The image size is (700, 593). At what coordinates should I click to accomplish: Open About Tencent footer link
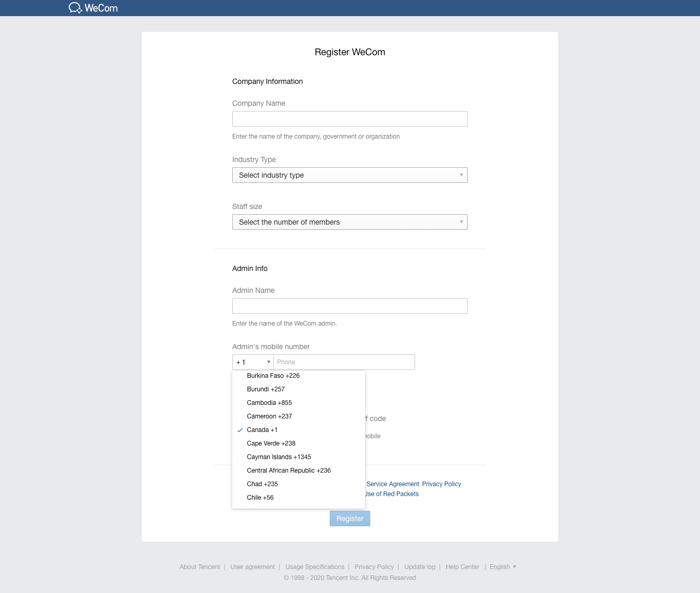[x=200, y=567]
